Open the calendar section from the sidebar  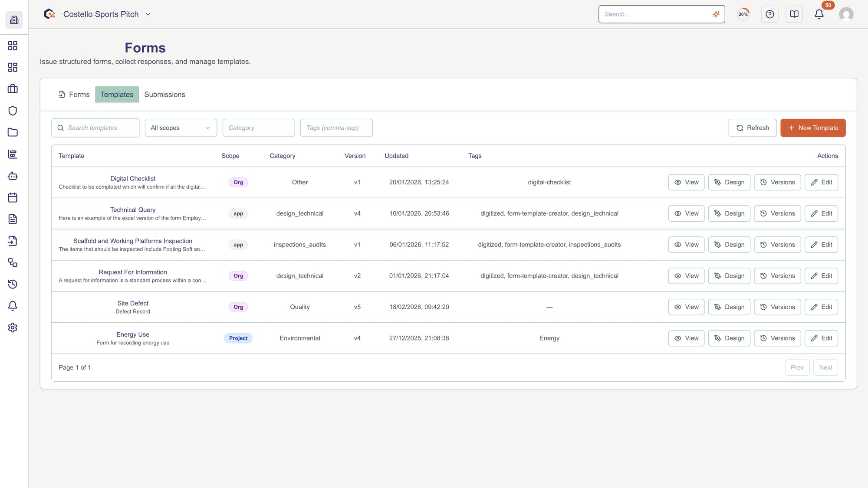pos(12,197)
